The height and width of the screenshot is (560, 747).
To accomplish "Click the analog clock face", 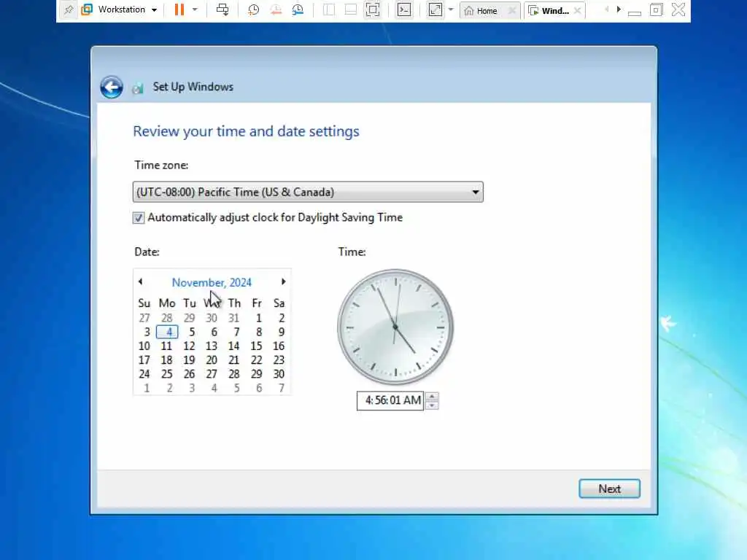I will [x=395, y=327].
